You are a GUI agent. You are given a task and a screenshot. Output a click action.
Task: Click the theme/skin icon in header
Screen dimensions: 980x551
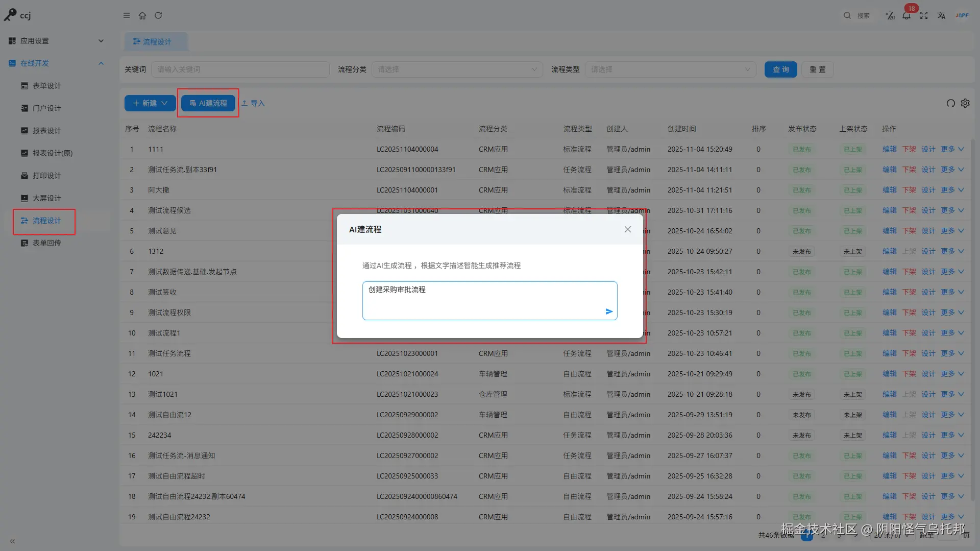click(890, 15)
